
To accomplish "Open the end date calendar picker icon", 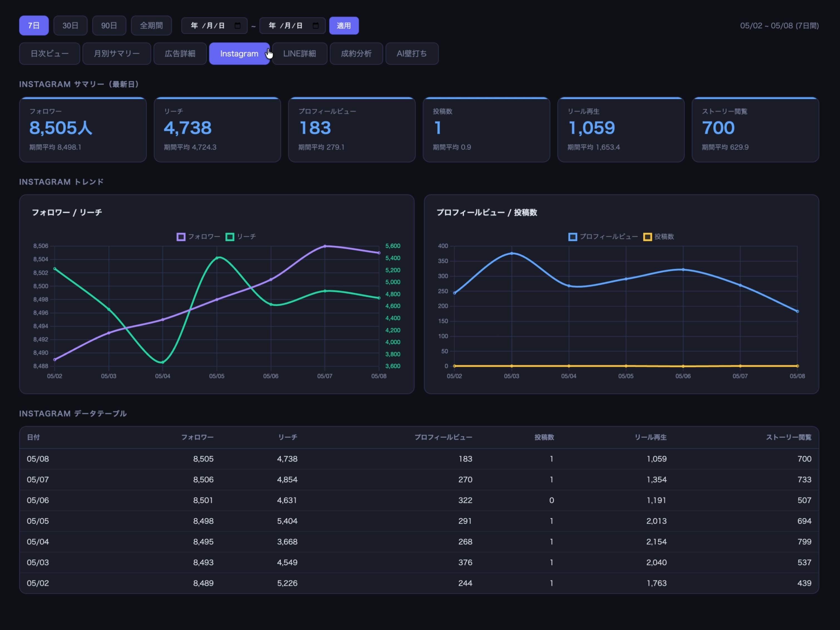I will coord(316,25).
